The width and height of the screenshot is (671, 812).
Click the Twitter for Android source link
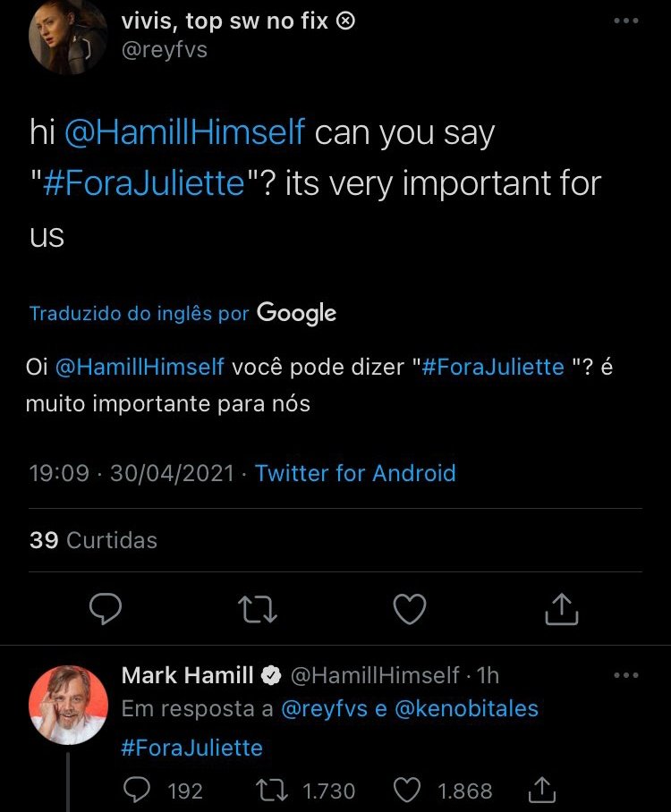355,473
